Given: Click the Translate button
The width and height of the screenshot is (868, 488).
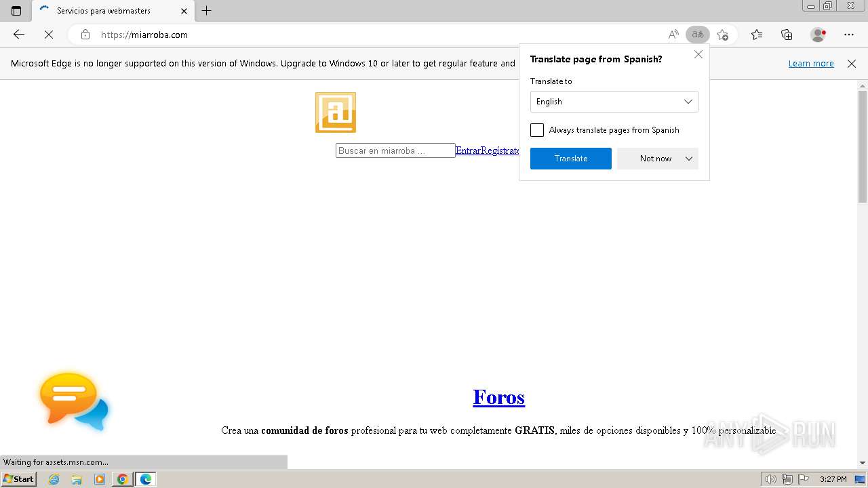Looking at the screenshot, I should (571, 159).
